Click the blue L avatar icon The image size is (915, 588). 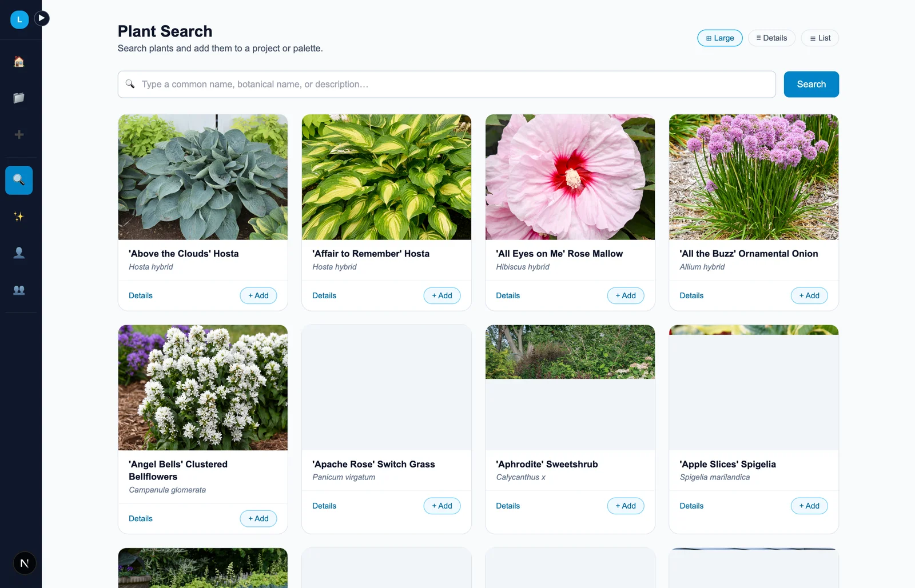point(19,19)
